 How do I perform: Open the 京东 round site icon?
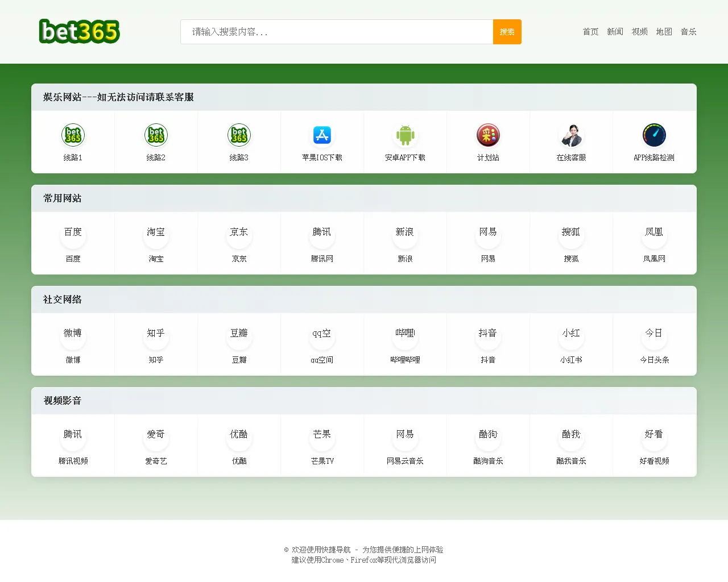239,235
